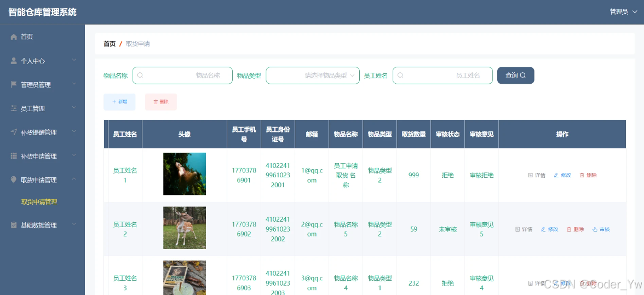Click the phone number 17703786901 cell
644x295 pixels.
pos(244,175)
